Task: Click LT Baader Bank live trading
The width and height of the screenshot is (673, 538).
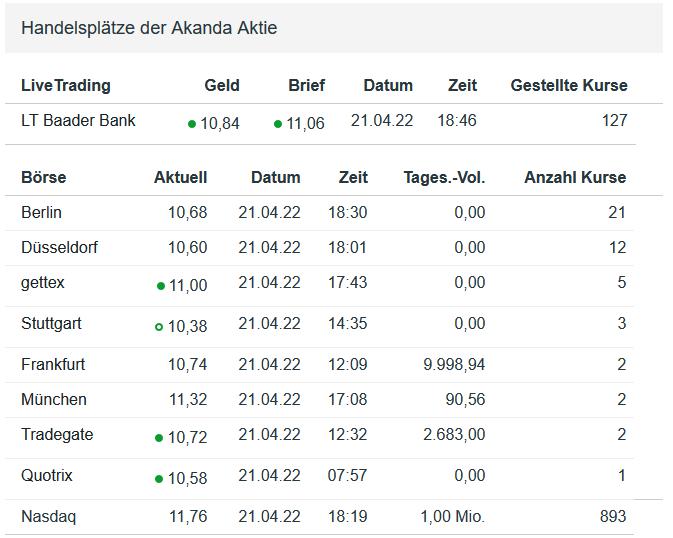Action: coord(78,120)
